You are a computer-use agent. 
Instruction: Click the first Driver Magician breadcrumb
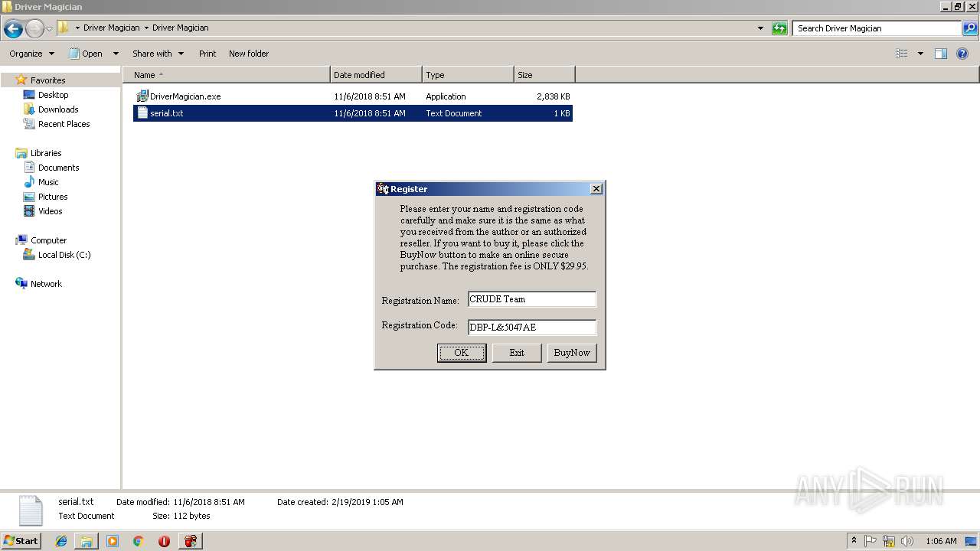tap(111, 28)
